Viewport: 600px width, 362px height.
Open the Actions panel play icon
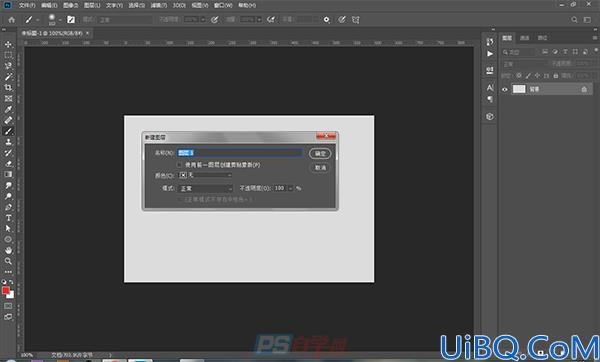click(490, 54)
